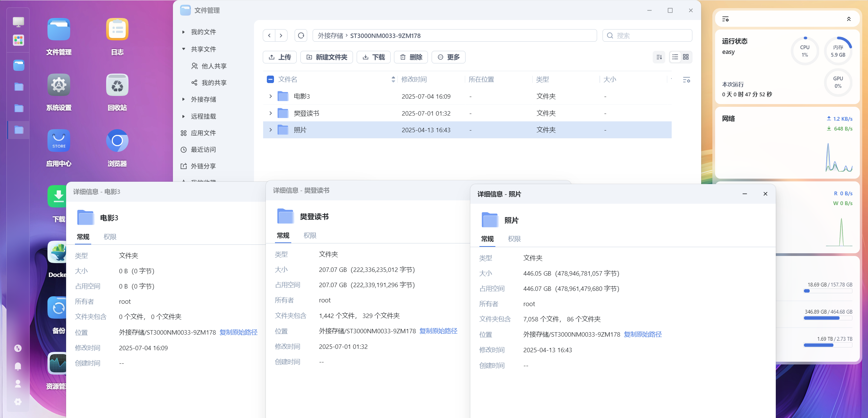Toggle the select-all checkbox in the file header
This screenshot has height=418, width=868.
(x=270, y=79)
